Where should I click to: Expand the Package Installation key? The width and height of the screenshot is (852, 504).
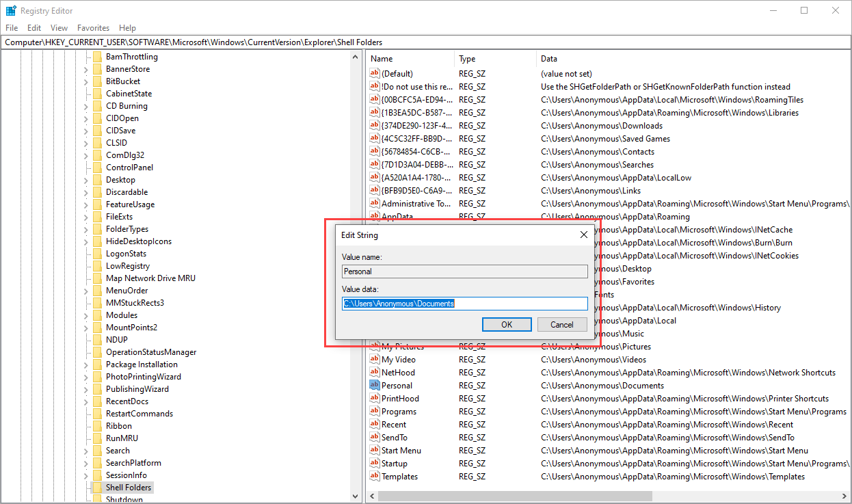point(86,364)
